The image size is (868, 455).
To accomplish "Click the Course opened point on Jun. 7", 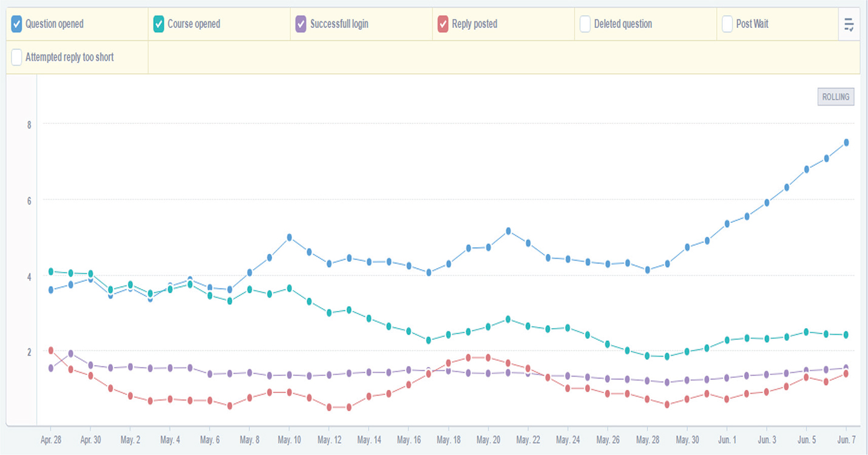I will tap(846, 335).
